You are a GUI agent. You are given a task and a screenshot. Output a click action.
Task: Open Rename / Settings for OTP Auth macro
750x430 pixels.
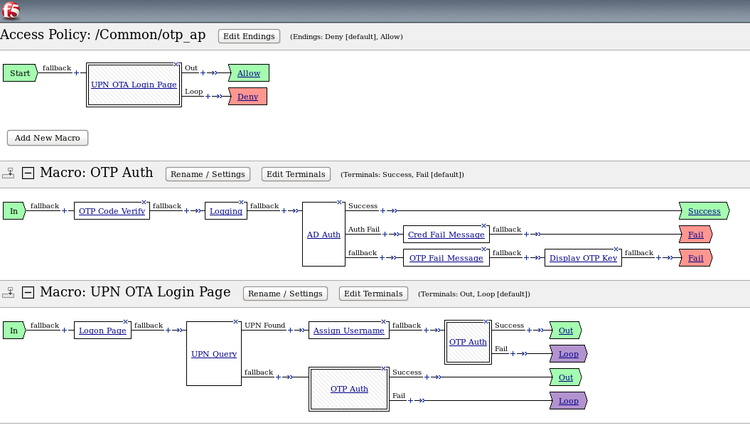pyautogui.click(x=207, y=174)
